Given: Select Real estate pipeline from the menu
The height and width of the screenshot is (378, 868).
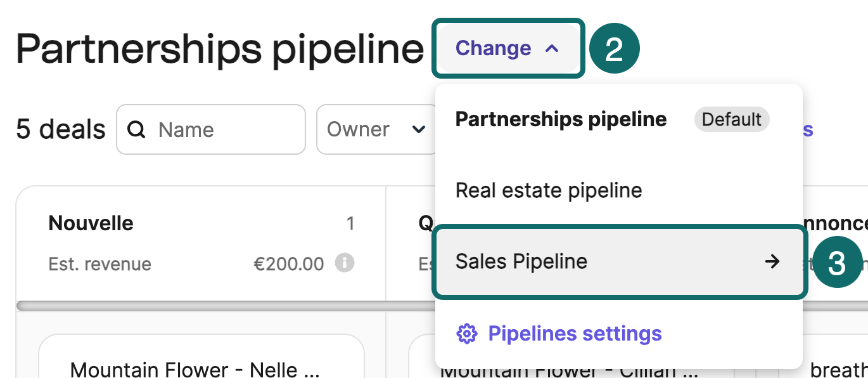Looking at the screenshot, I should tap(548, 190).
